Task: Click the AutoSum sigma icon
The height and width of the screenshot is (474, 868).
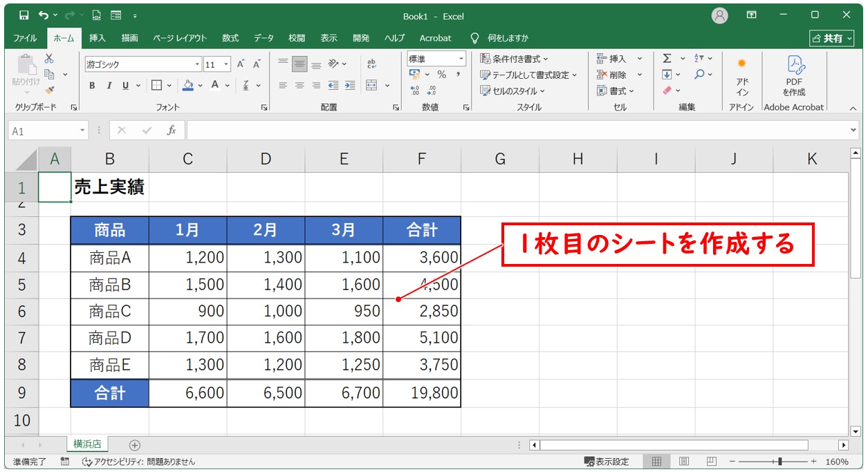Action: pyautogui.click(x=667, y=59)
